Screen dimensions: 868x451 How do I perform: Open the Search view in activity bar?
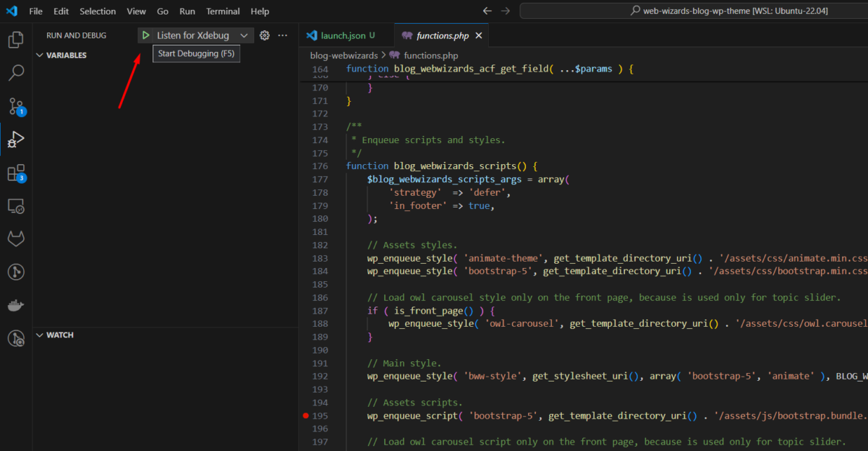click(16, 73)
